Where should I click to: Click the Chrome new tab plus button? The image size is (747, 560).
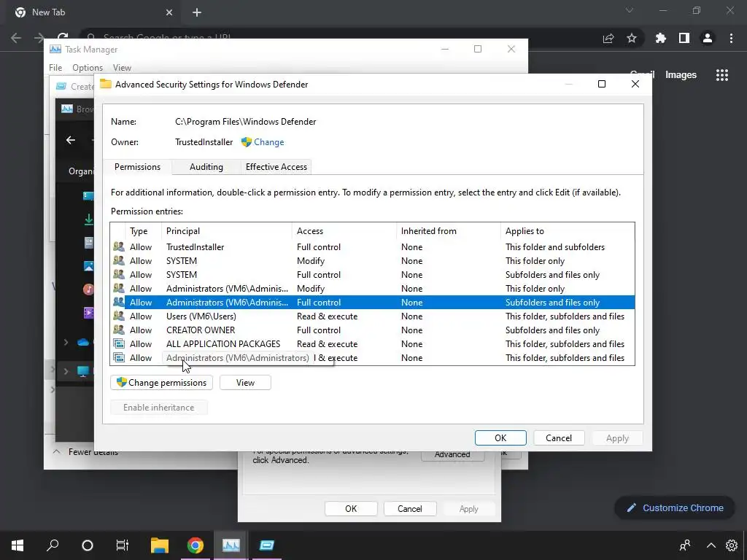tap(197, 12)
